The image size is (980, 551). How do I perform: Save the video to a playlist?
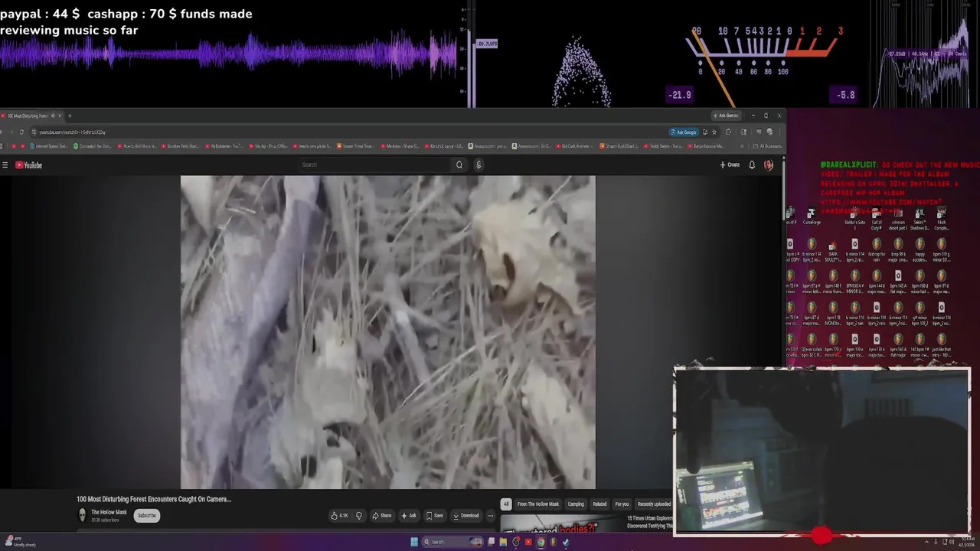(x=435, y=516)
